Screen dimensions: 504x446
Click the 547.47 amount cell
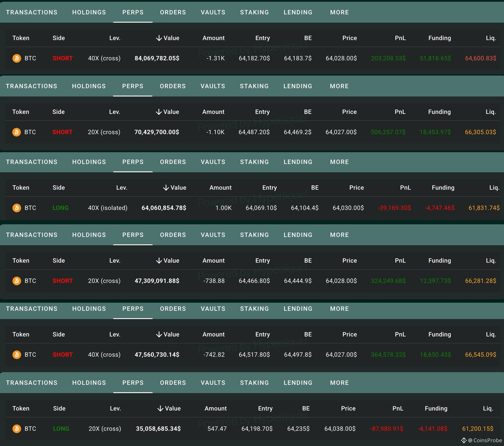coord(217,429)
